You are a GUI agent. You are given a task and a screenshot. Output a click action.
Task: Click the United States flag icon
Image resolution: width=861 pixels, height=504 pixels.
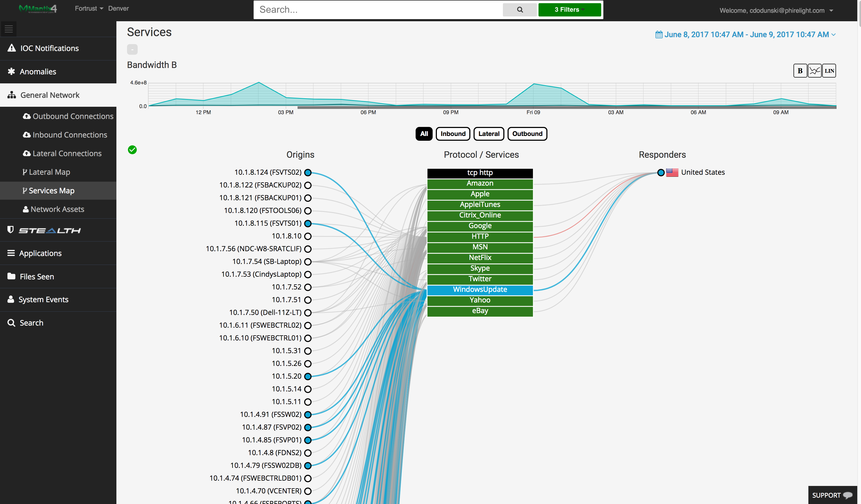672,172
